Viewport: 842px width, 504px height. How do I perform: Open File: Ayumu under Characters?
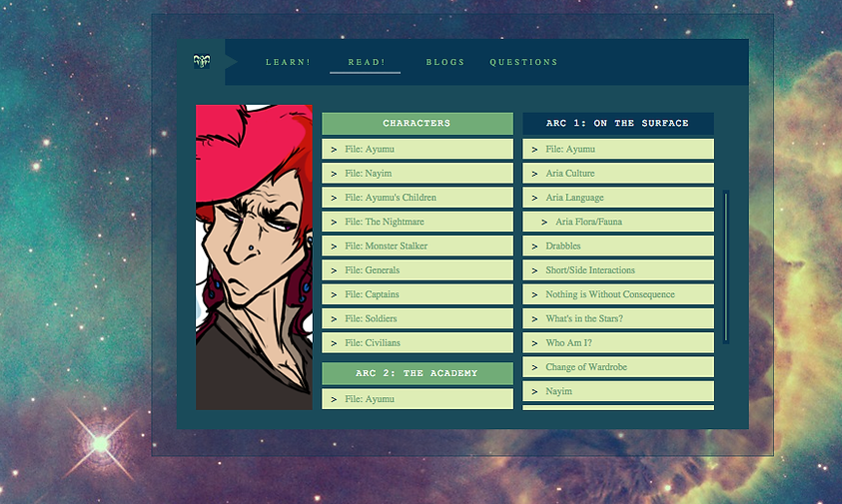[418, 150]
